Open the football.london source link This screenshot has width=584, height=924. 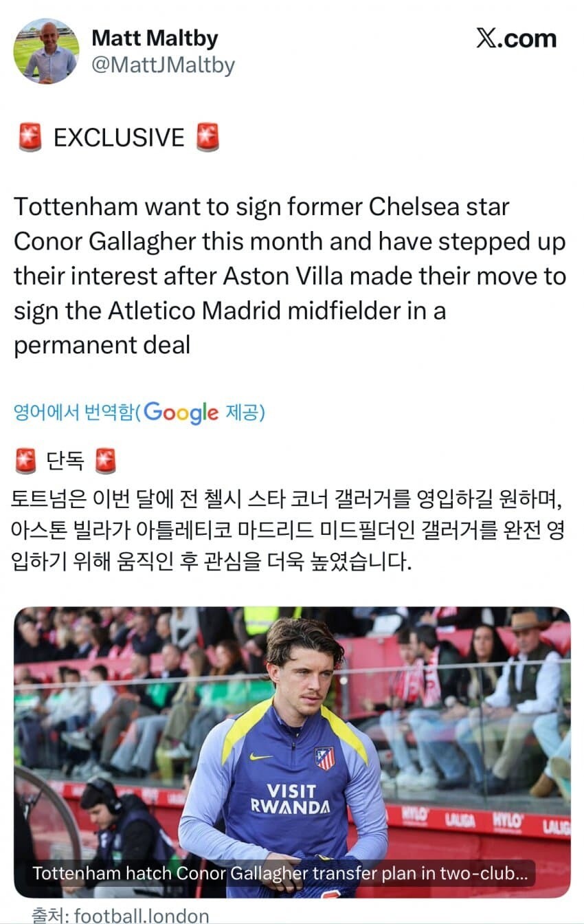point(141,915)
